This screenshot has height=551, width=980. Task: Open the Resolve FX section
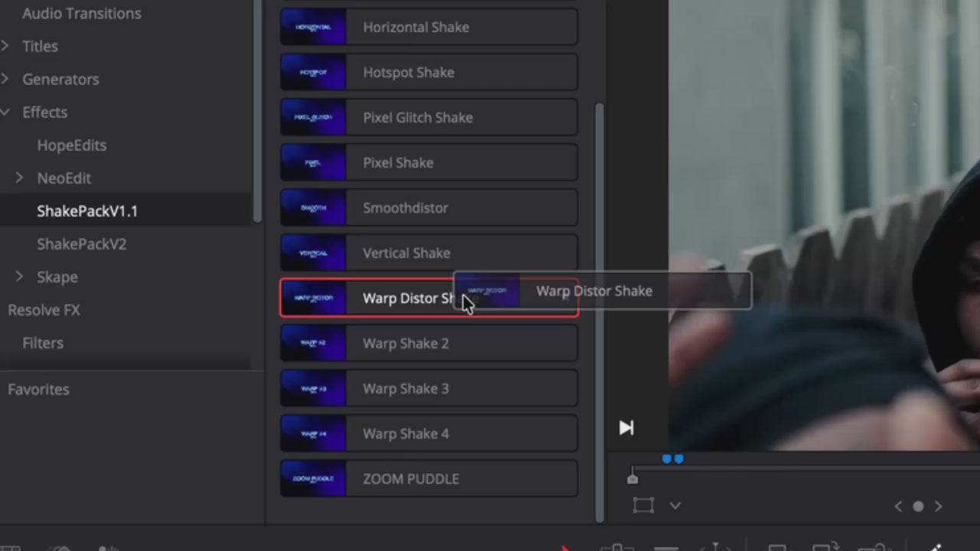(x=44, y=310)
